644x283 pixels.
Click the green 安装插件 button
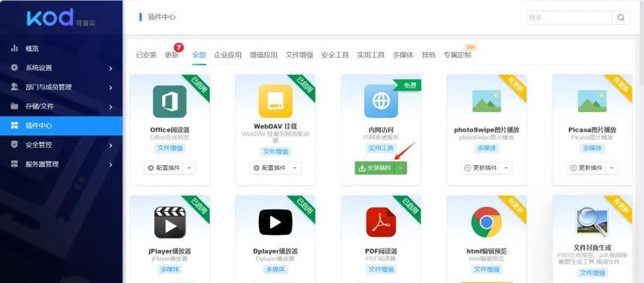click(x=375, y=168)
